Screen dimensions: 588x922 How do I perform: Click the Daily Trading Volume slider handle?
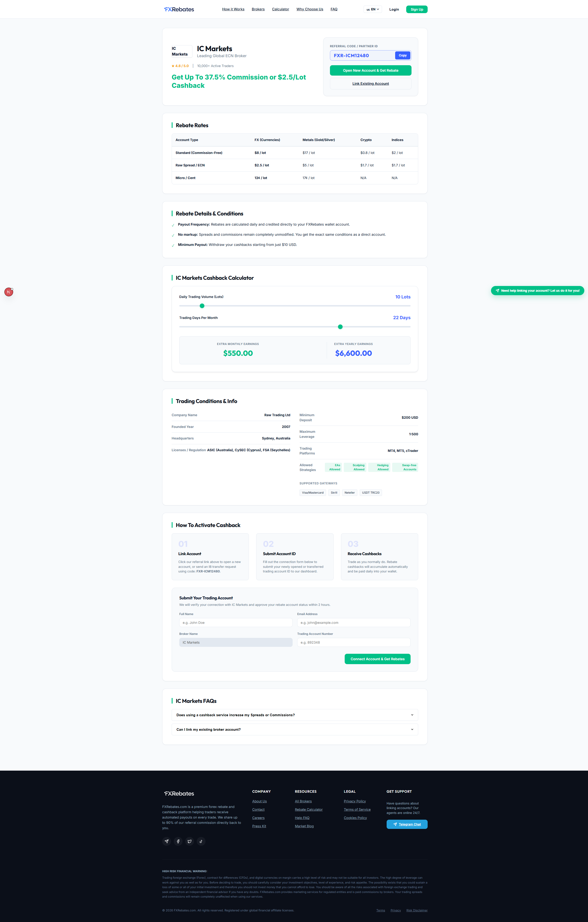coord(202,306)
